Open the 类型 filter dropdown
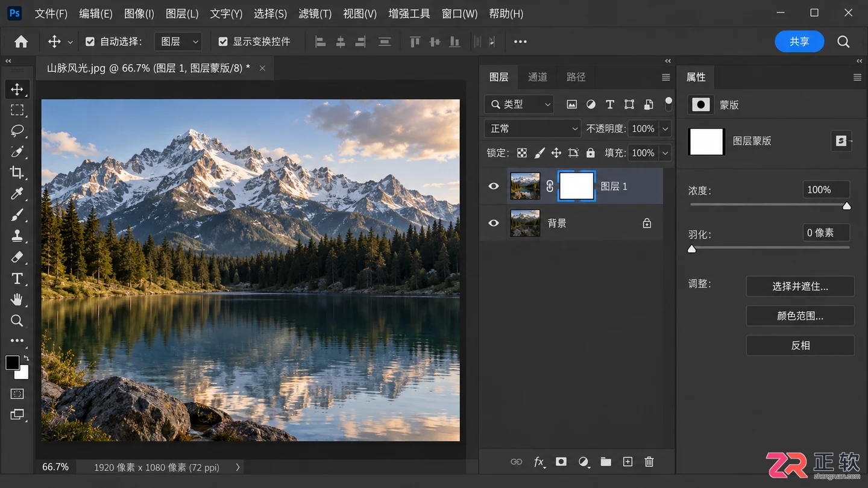868x488 pixels. [x=518, y=104]
